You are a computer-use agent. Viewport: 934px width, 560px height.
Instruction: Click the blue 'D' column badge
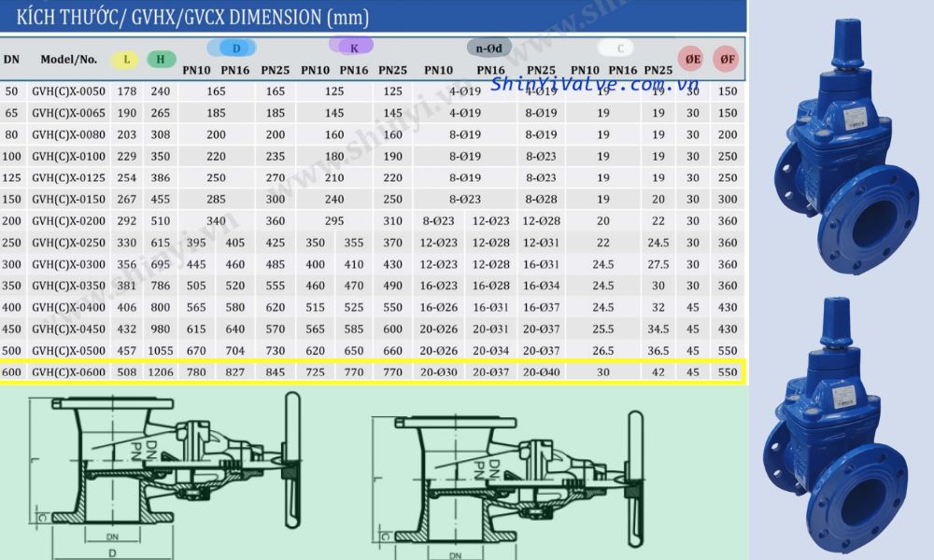pyautogui.click(x=233, y=48)
